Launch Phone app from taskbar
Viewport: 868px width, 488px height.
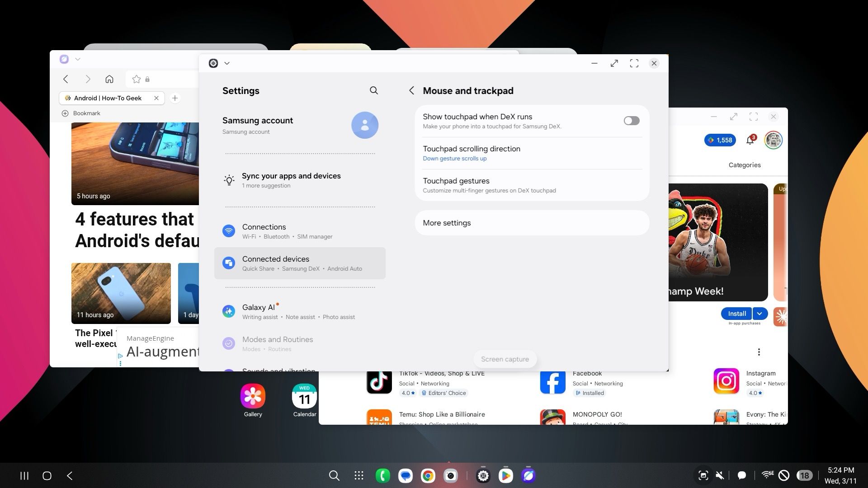coord(383,476)
